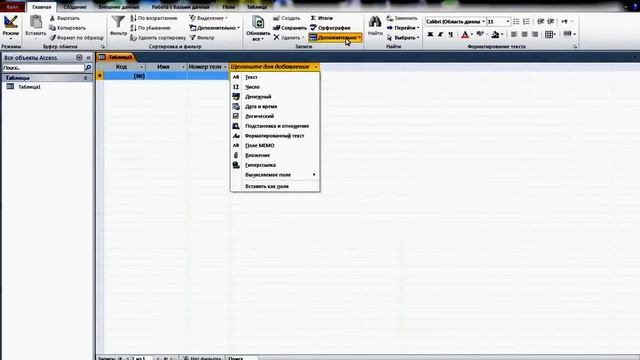This screenshot has height=360, width=640.
Task: Open the Режим view switcher
Action: tap(11, 27)
